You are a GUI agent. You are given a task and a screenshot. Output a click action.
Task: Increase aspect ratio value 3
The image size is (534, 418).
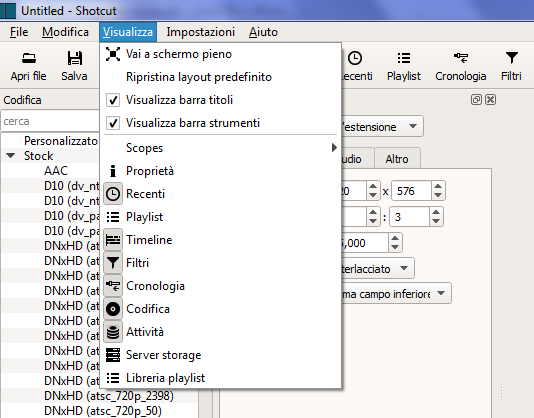(436, 212)
